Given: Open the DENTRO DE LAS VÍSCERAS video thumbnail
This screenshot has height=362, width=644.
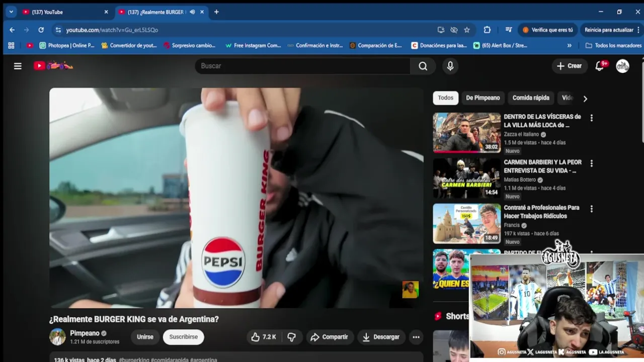Looking at the screenshot, I should 467,133.
